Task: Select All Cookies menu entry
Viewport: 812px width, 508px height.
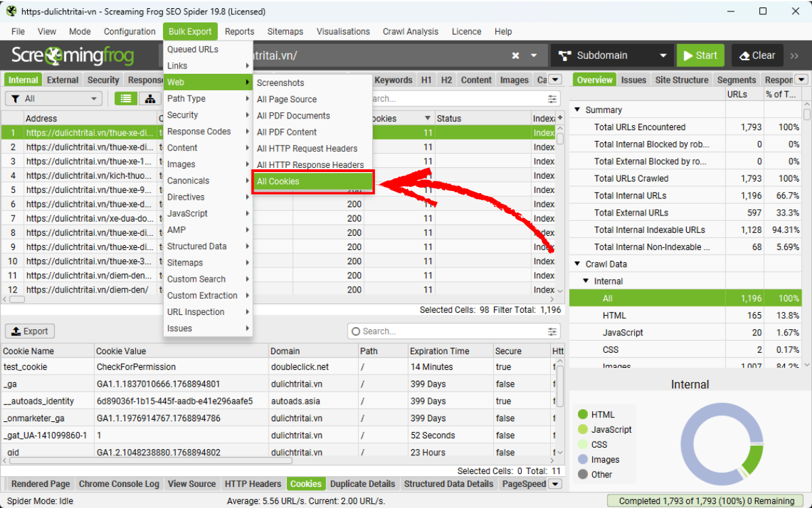Action: tap(313, 182)
